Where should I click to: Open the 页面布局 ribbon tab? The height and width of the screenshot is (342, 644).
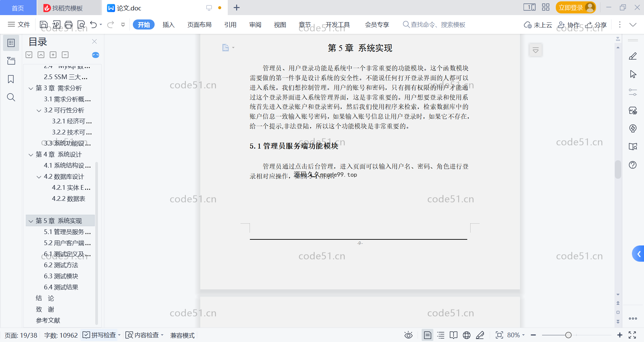coord(199,25)
